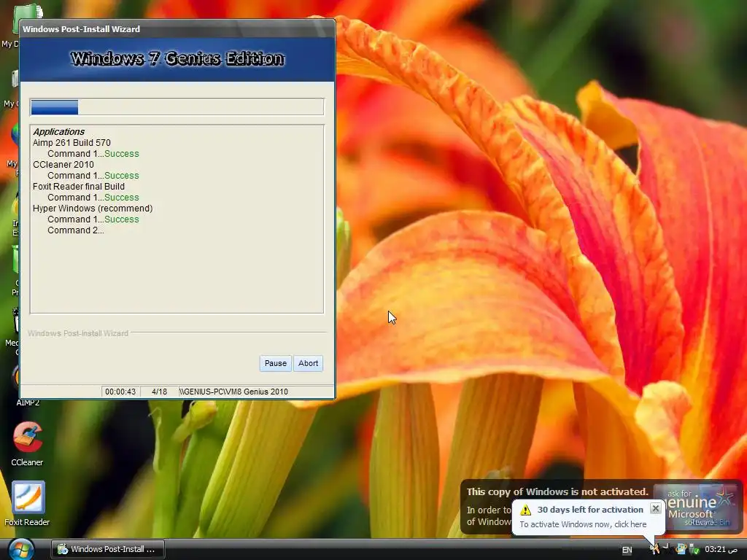
Task: Click the Windows Start orb
Action: [21, 550]
